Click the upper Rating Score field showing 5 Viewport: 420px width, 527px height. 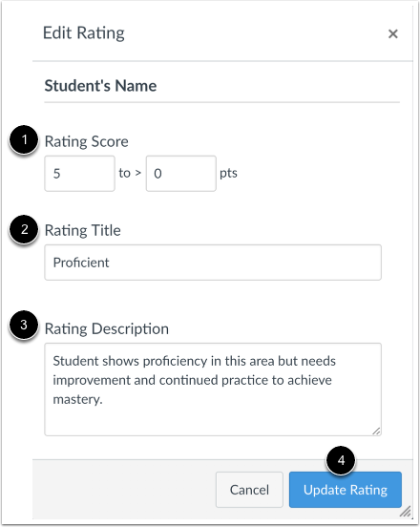(x=79, y=174)
